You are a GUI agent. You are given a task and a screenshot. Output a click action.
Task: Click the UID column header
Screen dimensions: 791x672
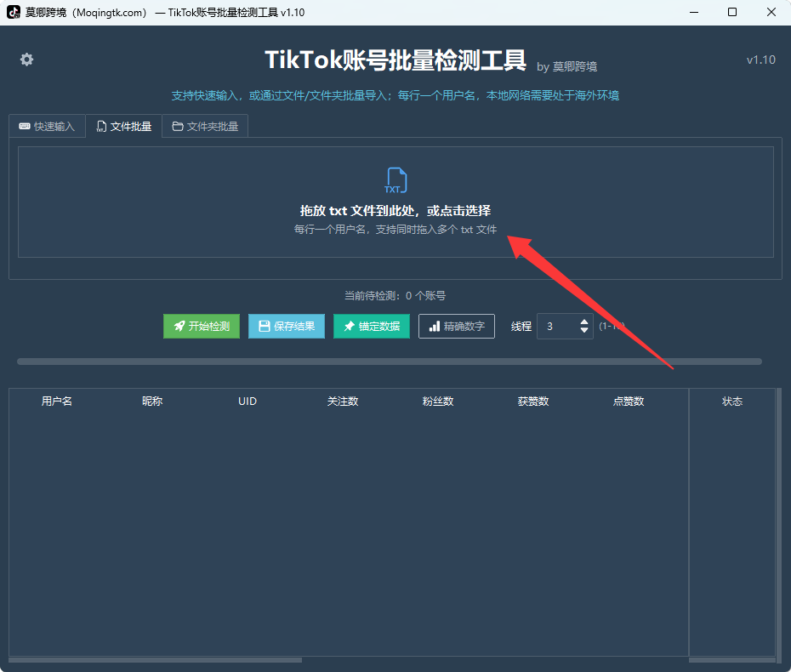click(x=248, y=401)
